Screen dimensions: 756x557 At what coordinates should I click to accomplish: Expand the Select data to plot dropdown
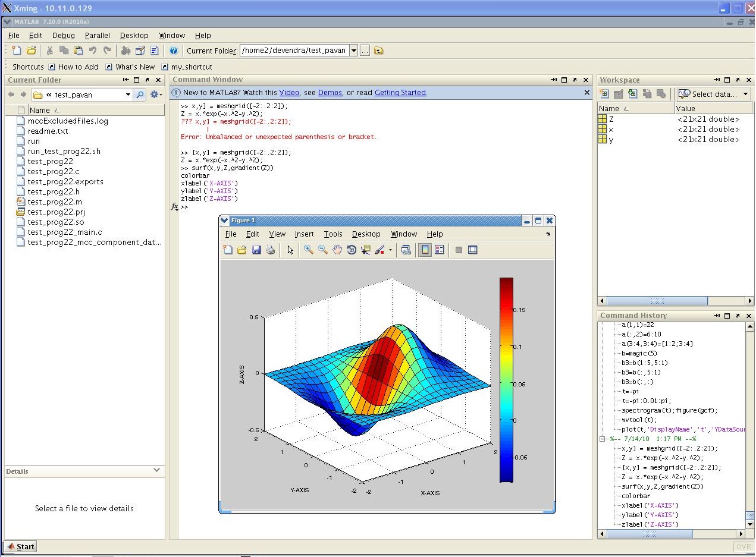click(745, 94)
